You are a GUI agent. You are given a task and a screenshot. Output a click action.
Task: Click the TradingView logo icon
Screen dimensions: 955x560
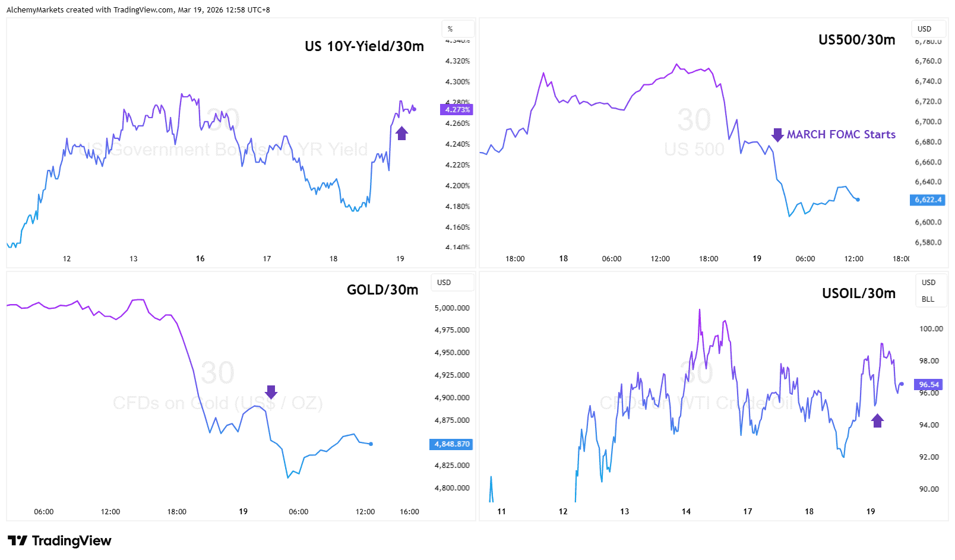click(x=17, y=540)
